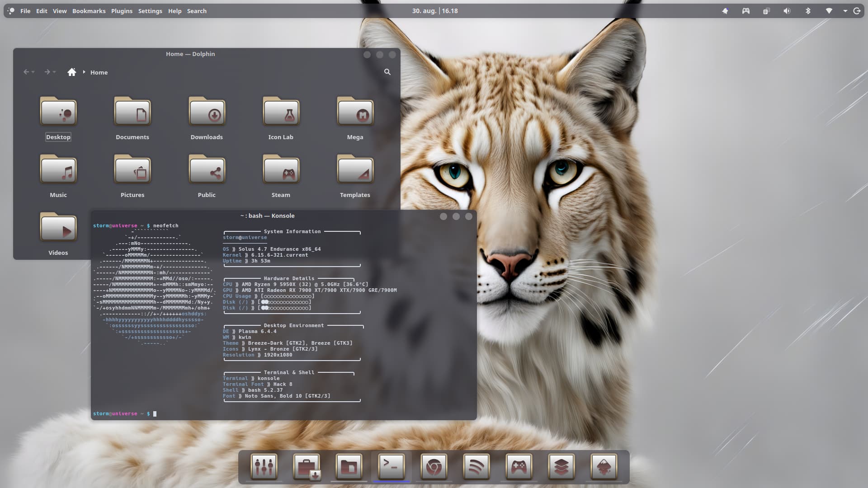Toggle the Bluetooth tray icon
This screenshot has width=868, height=488.
coord(808,11)
